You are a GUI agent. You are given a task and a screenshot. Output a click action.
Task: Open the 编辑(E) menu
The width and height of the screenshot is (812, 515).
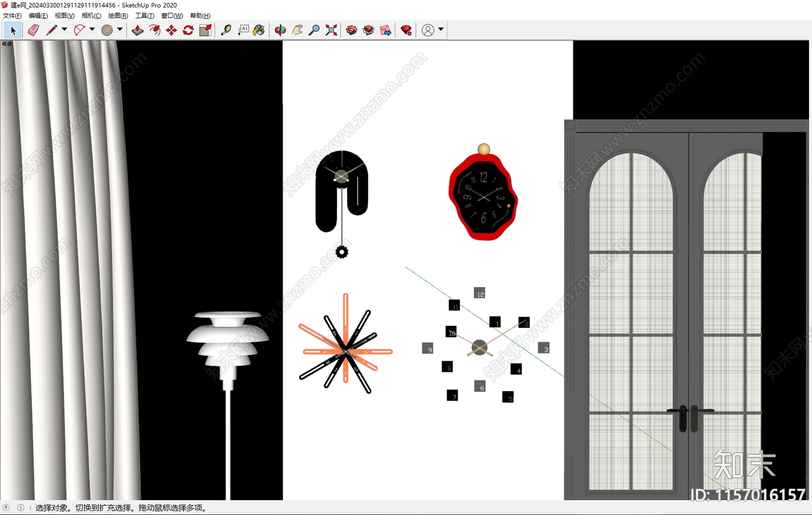38,16
